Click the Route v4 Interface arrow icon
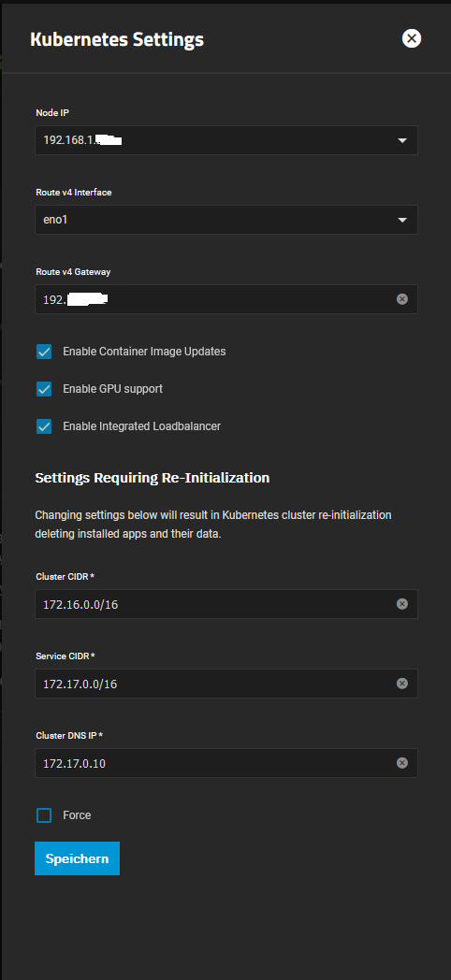 point(402,220)
